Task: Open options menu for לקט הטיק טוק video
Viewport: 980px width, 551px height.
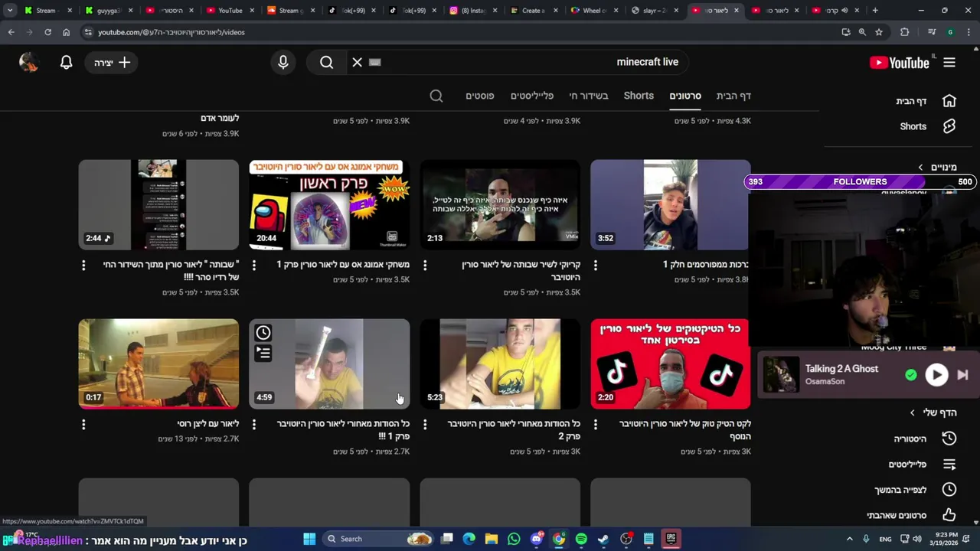Action: click(x=596, y=424)
